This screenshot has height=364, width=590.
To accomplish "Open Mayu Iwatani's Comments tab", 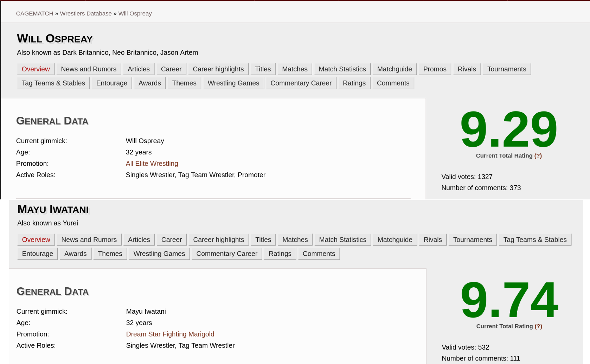I will [319, 254].
